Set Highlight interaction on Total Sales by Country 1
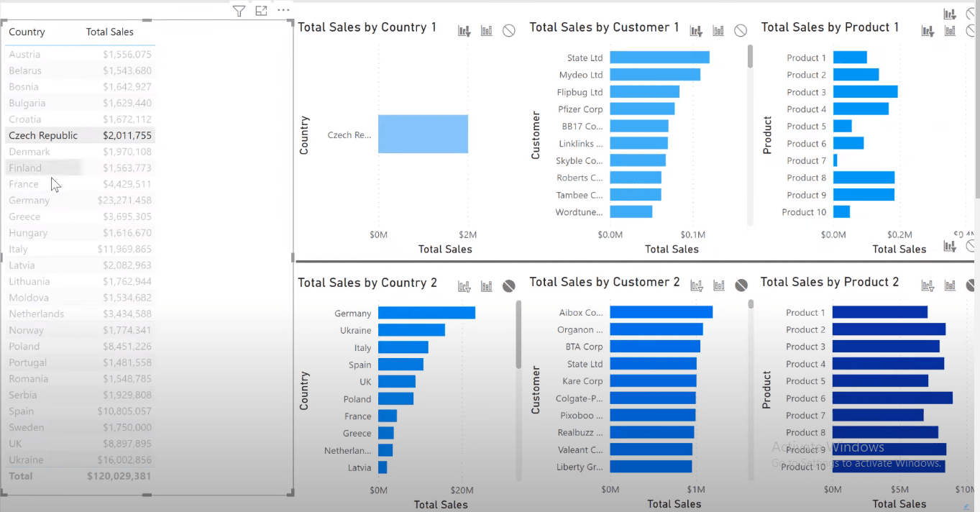Screen dimensions: 980x512 pyautogui.click(x=487, y=31)
